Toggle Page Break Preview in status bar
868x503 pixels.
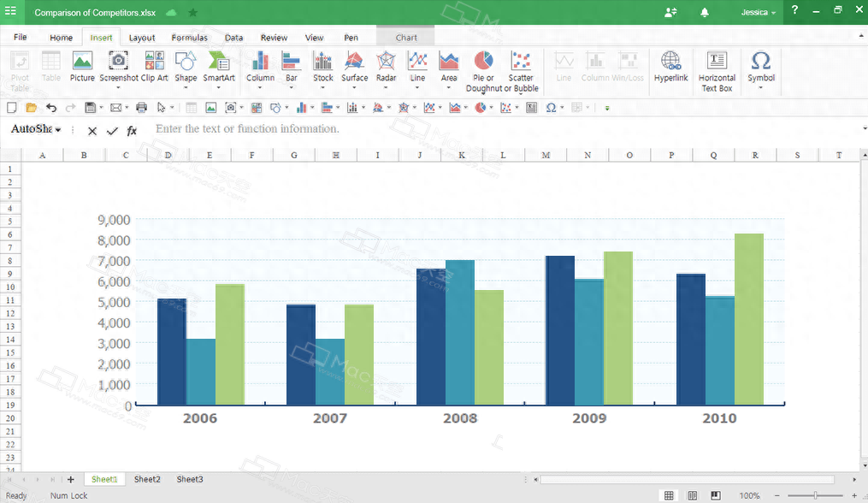click(715, 495)
